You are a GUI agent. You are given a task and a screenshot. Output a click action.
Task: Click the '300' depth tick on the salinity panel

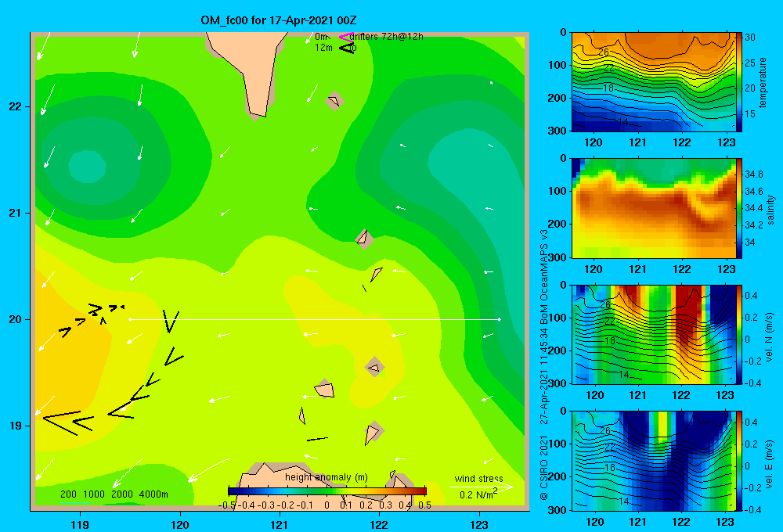[x=558, y=257]
